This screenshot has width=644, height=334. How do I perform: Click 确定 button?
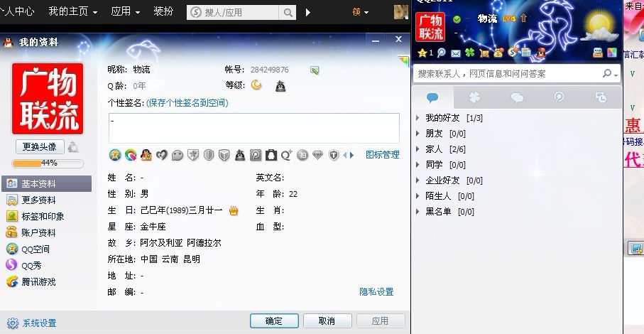coord(274,321)
